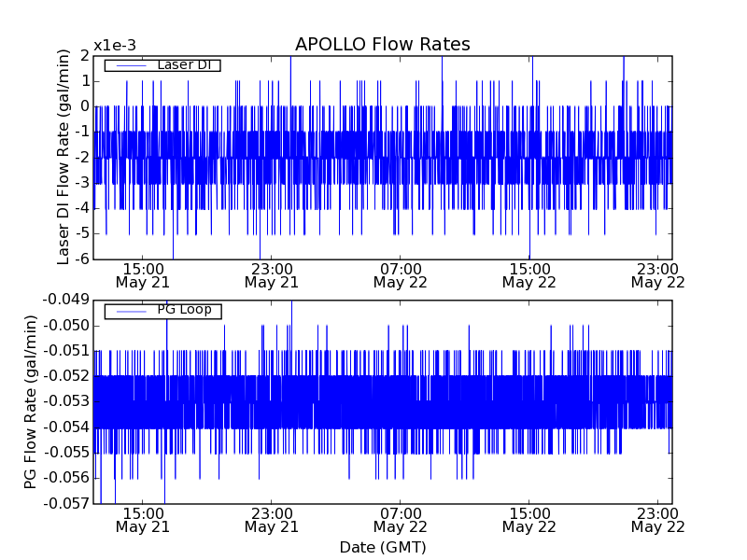The image size is (747, 560).
Task: Click the APOLLO Flow Rates chart title
Action: tap(382, 45)
